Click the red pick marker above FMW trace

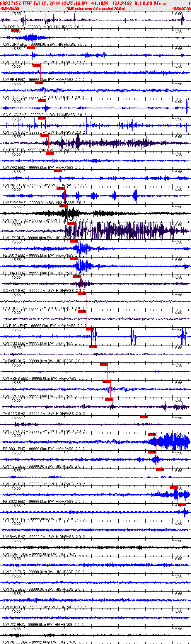(x=61, y=188)
